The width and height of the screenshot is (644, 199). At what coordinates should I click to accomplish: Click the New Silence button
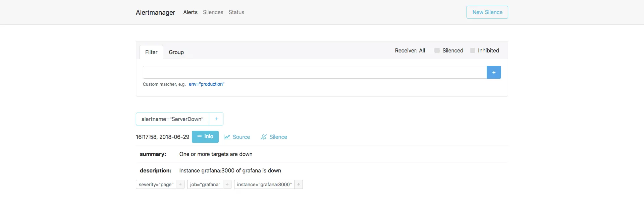pyautogui.click(x=487, y=12)
